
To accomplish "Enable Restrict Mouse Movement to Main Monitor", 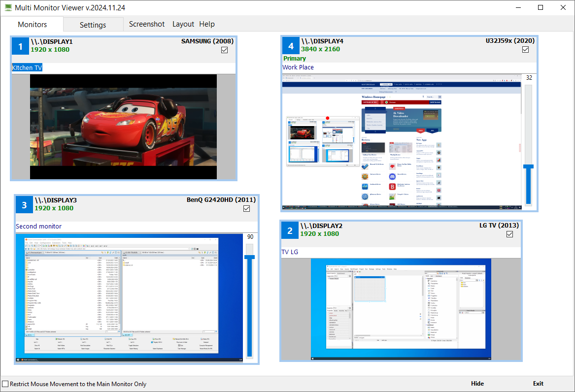I will tap(5, 384).
